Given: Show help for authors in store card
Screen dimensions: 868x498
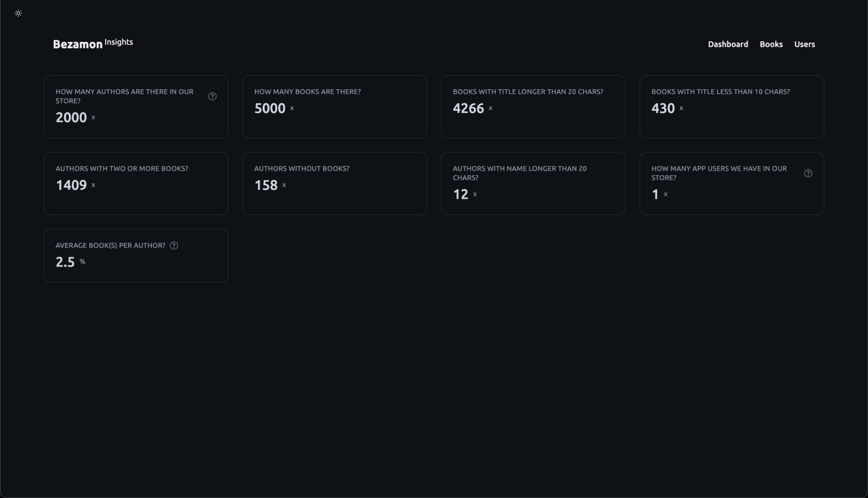Looking at the screenshot, I should coord(212,97).
